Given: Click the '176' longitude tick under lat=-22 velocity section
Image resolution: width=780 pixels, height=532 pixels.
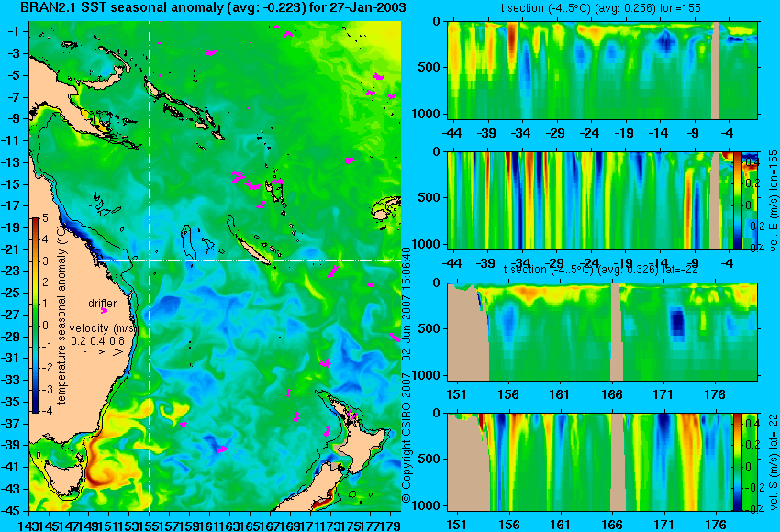Looking at the screenshot, I should pos(716,525).
